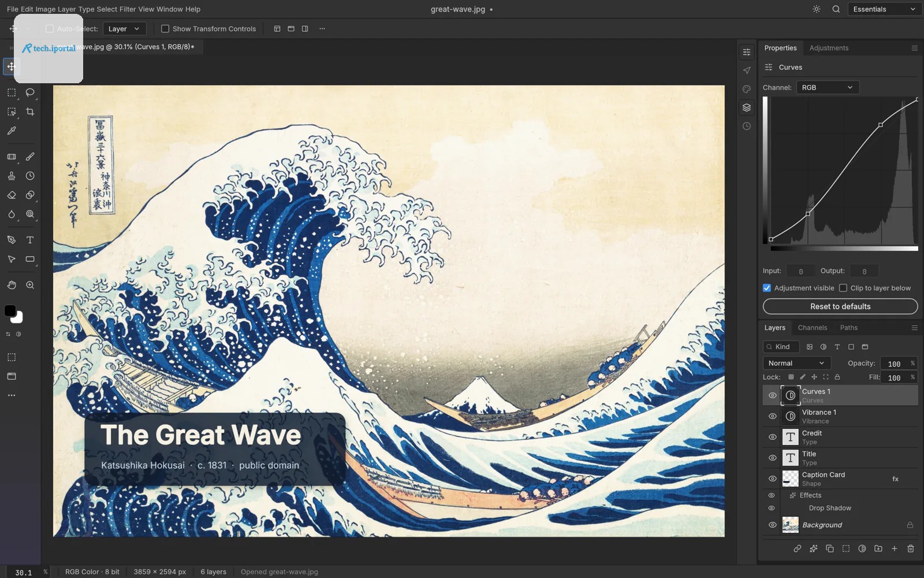924x578 pixels.
Task: Open the search icon in title bar
Action: 836,9
